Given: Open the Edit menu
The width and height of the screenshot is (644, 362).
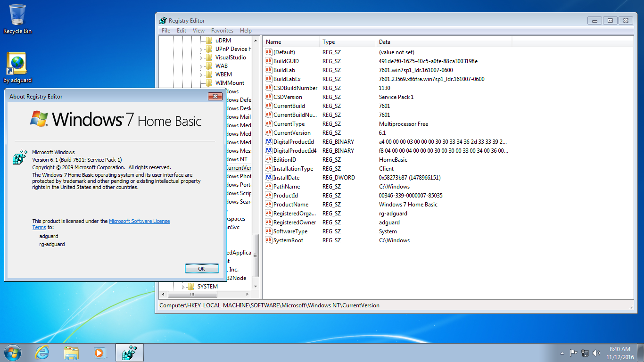Looking at the screenshot, I should [x=182, y=31].
